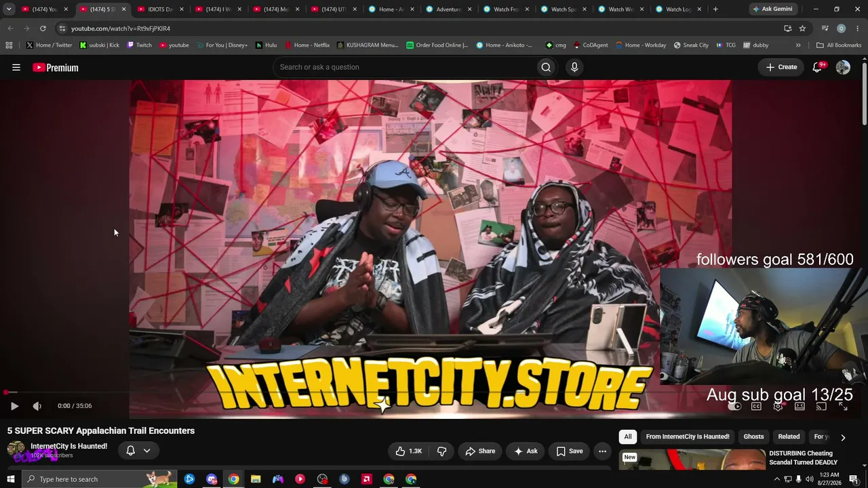Open the Windows notification center

tap(854, 479)
